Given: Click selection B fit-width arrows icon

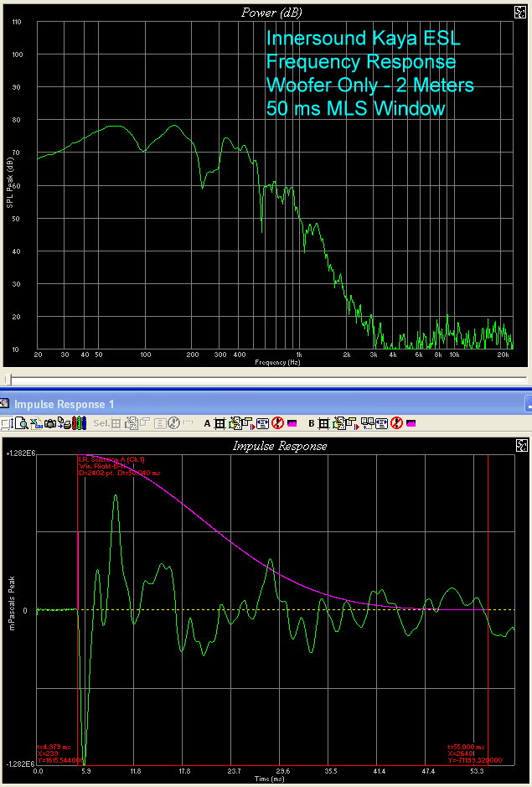Looking at the screenshot, I should pos(381,423).
